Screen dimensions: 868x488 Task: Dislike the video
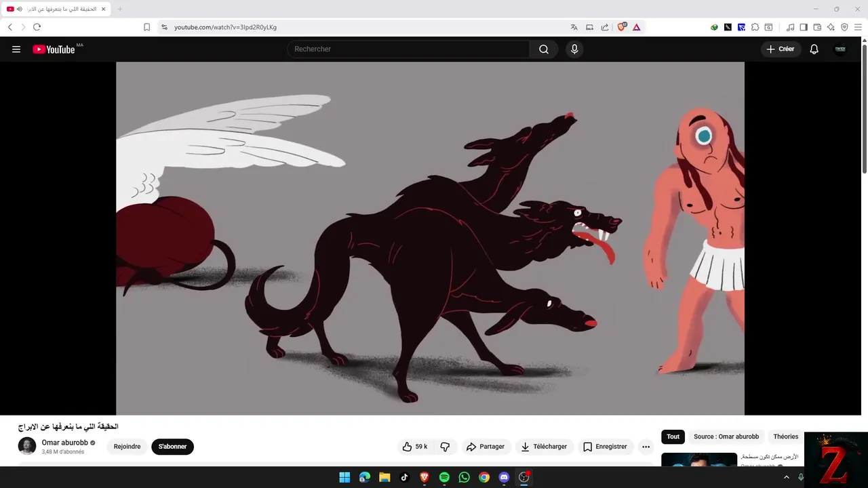445,447
